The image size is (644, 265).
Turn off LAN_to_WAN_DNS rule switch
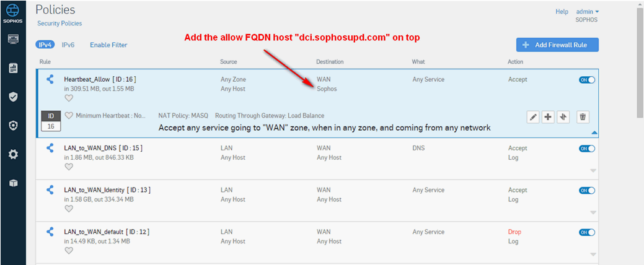(x=587, y=149)
